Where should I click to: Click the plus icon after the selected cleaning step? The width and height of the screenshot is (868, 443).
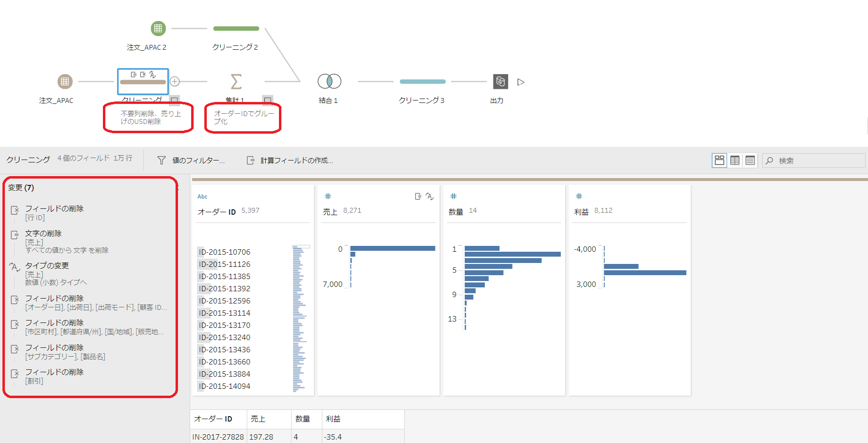[175, 81]
